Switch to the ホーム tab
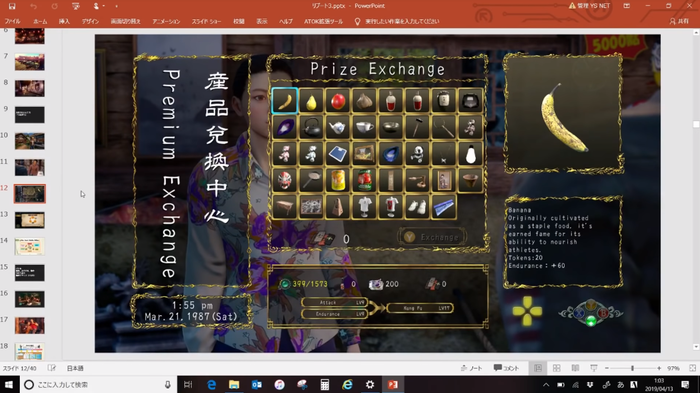 [40, 21]
